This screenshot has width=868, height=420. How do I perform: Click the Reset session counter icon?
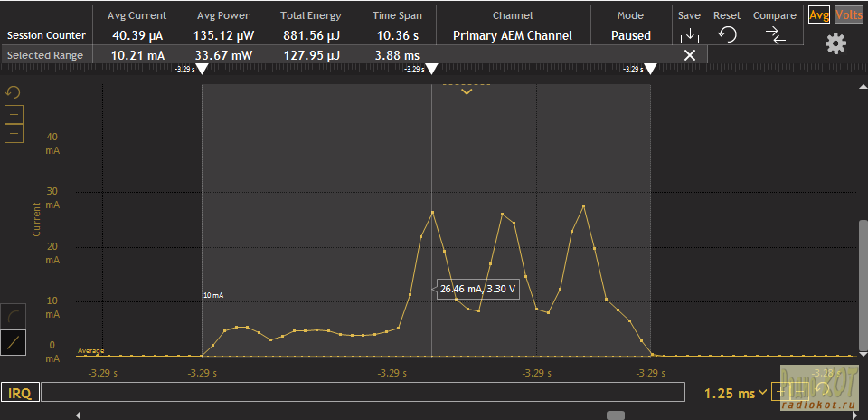pyautogui.click(x=726, y=35)
